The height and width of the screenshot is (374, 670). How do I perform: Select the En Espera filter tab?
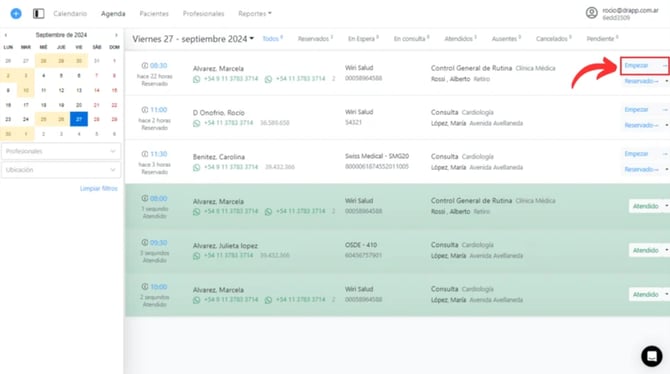click(363, 38)
